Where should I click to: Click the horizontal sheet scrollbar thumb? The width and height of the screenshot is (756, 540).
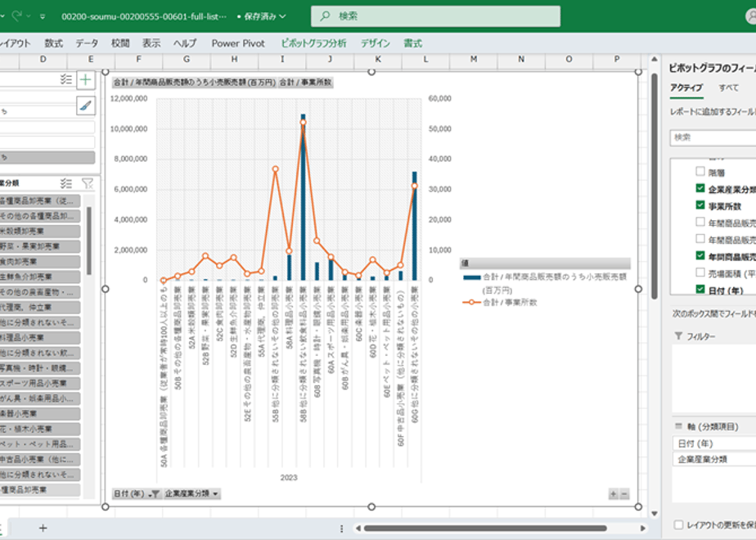(485, 529)
